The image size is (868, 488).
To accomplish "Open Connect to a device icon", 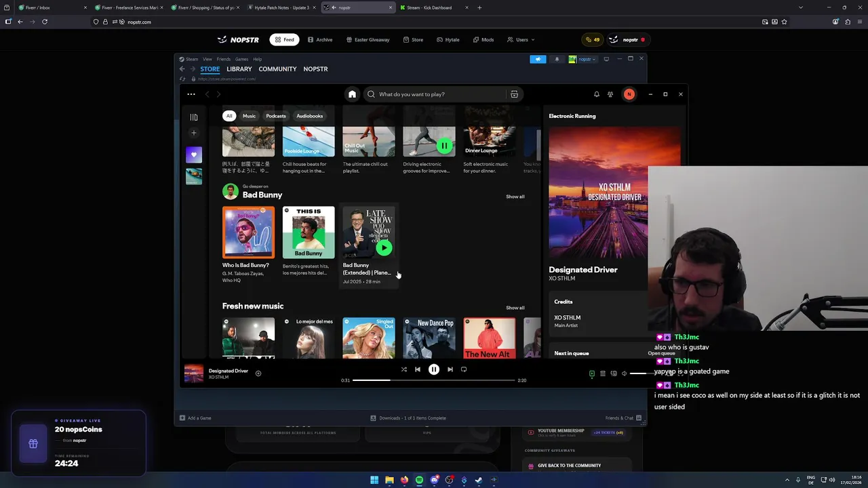I will (x=614, y=373).
